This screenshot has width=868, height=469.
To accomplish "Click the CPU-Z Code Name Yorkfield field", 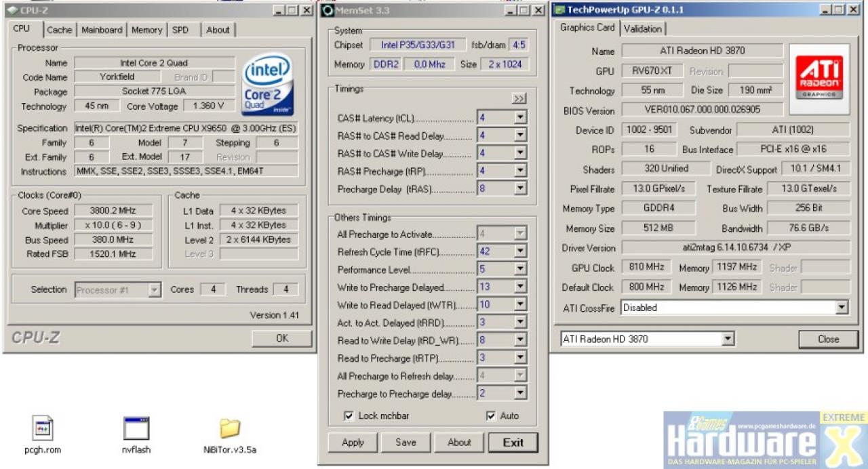I will point(117,77).
